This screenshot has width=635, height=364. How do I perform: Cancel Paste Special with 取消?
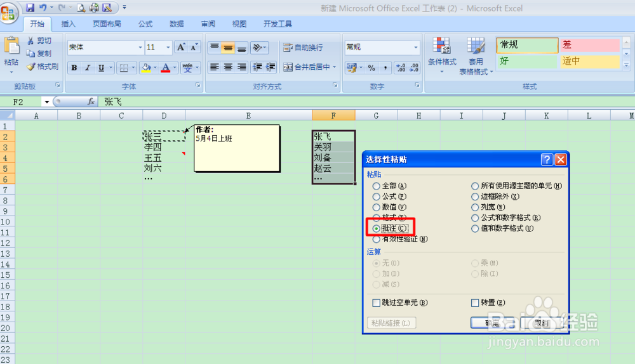pyautogui.click(x=542, y=323)
